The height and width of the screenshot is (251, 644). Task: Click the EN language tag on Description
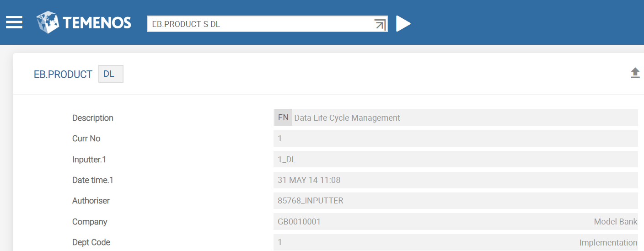[x=283, y=117]
